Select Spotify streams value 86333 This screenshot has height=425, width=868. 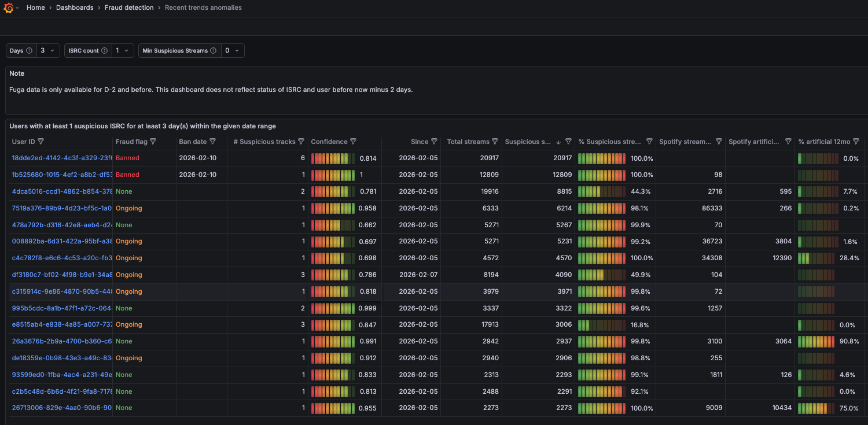712,208
